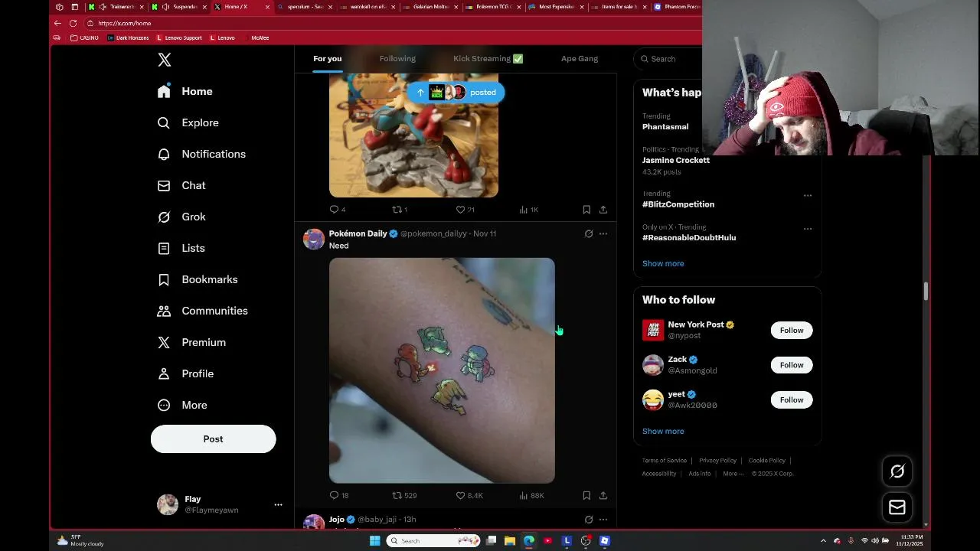Open Communities icon in sidebar
The height and width of the screenshot is (551, 980).
164,311
